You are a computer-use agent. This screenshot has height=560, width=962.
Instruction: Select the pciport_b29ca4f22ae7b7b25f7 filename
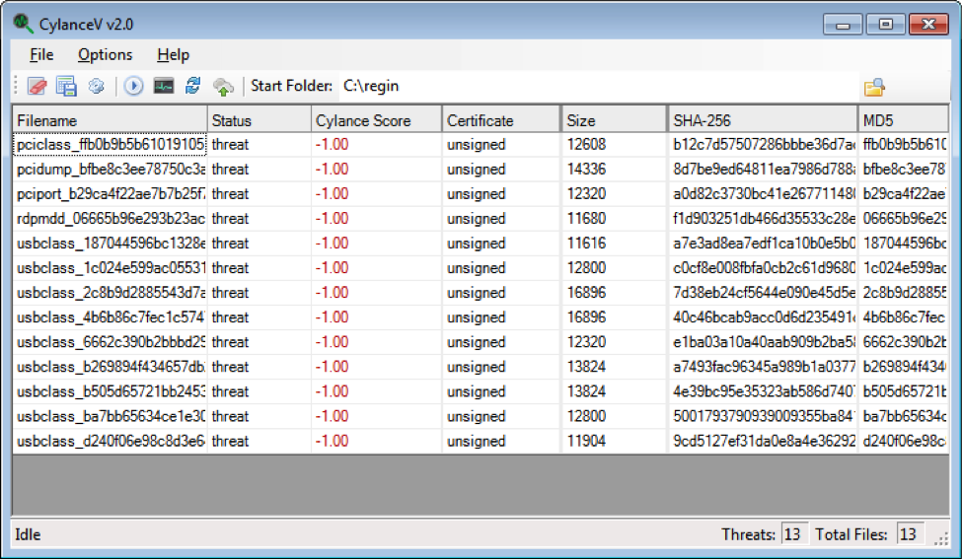pyautogui.click(x=111, y=194)
